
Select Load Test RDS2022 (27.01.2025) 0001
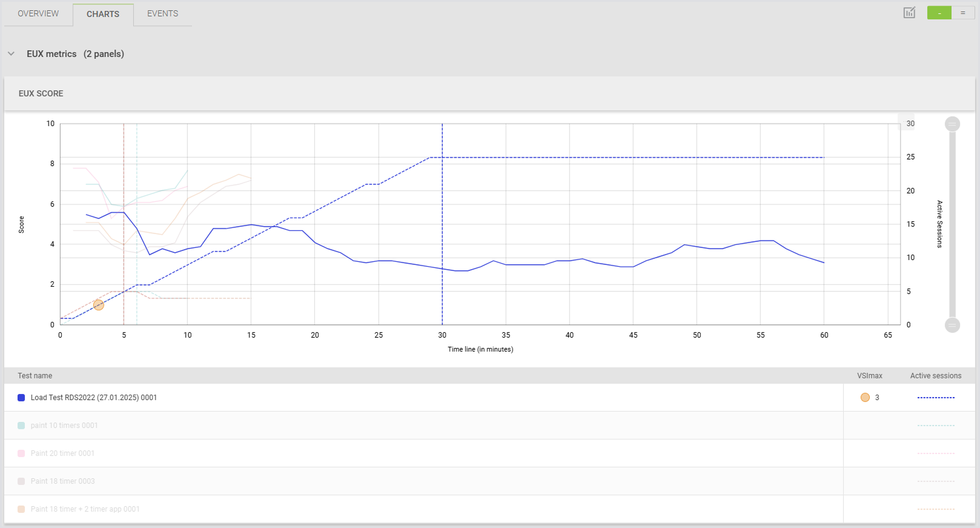[x=94, y=398]
